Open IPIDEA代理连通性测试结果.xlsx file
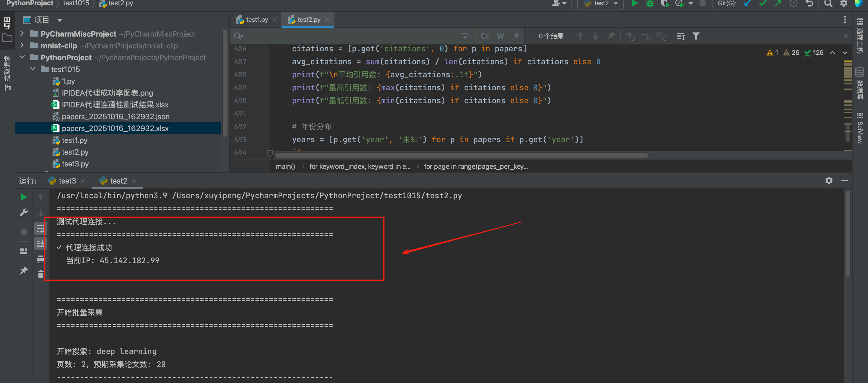The image size is (868, 383). pyautogui.click(x=115, y=105)
